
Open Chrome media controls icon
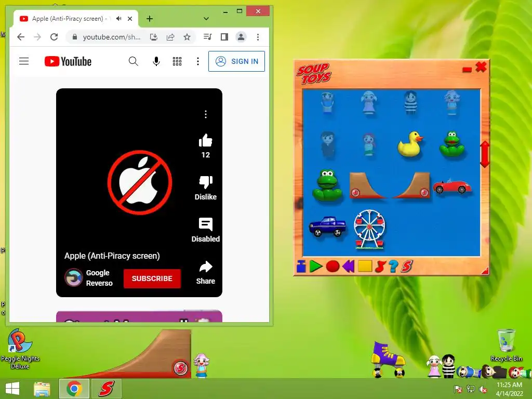208,37
